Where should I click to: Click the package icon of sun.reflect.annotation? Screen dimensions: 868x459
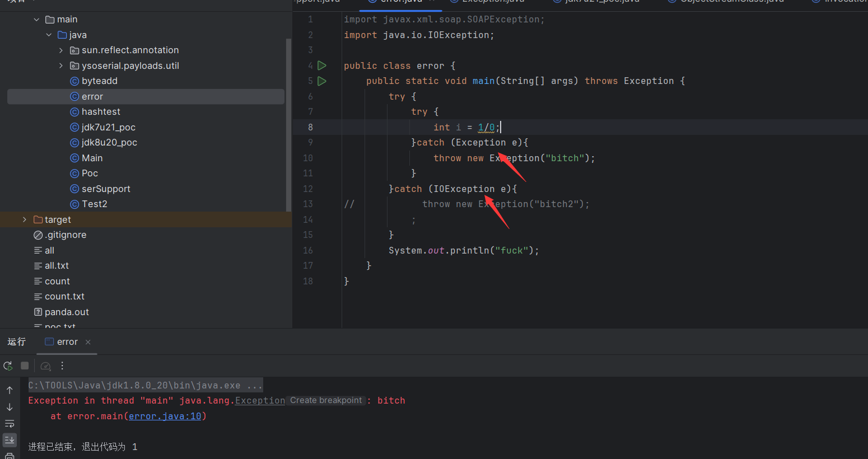[74, 50]
